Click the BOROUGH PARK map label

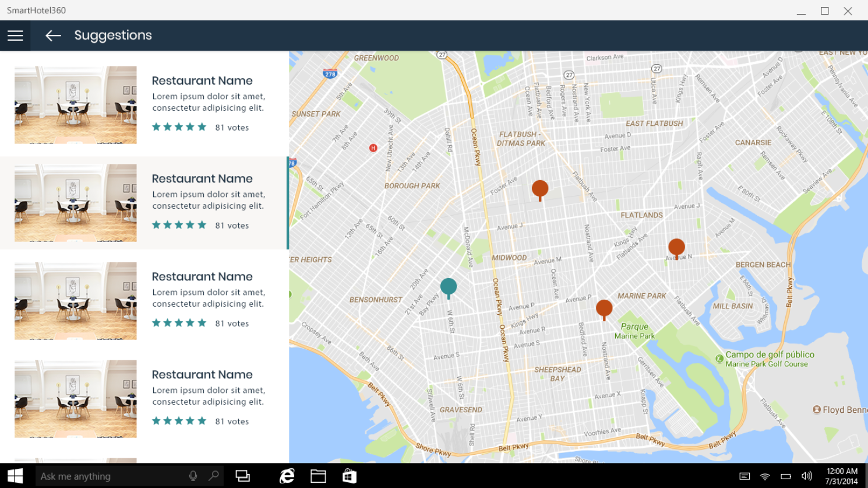point(412,186)
